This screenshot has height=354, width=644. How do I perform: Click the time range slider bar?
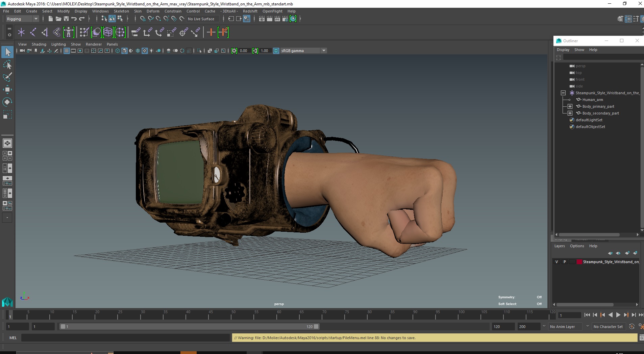tap(189, 327)
